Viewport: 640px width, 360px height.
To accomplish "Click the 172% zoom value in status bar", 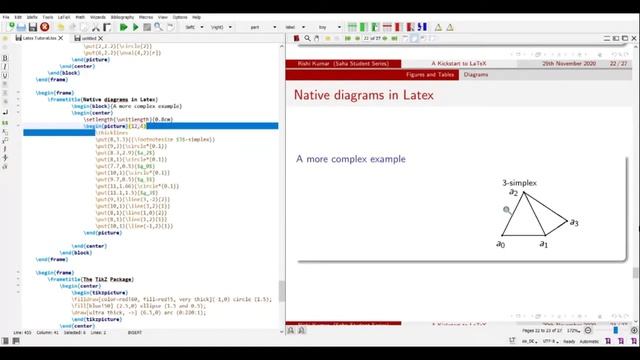I will tap(573, 330).
